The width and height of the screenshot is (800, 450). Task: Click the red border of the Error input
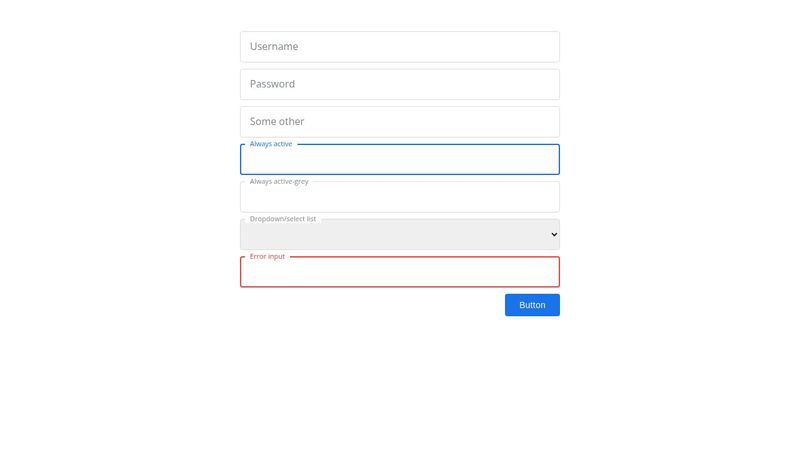click(x=399, y=287)
